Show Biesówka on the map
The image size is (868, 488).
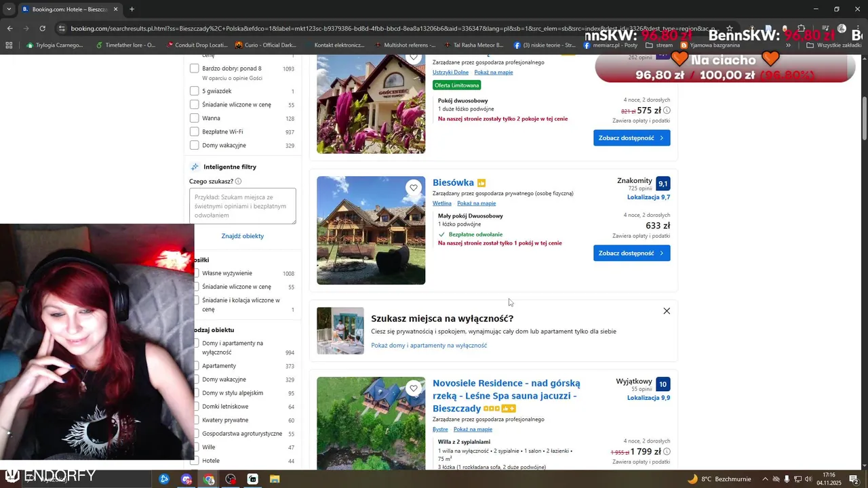476,203
